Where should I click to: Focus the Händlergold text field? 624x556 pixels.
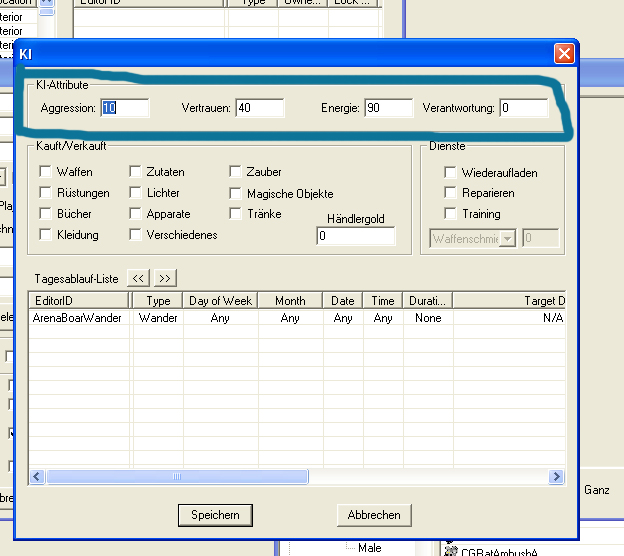click(x=355, y=237)
